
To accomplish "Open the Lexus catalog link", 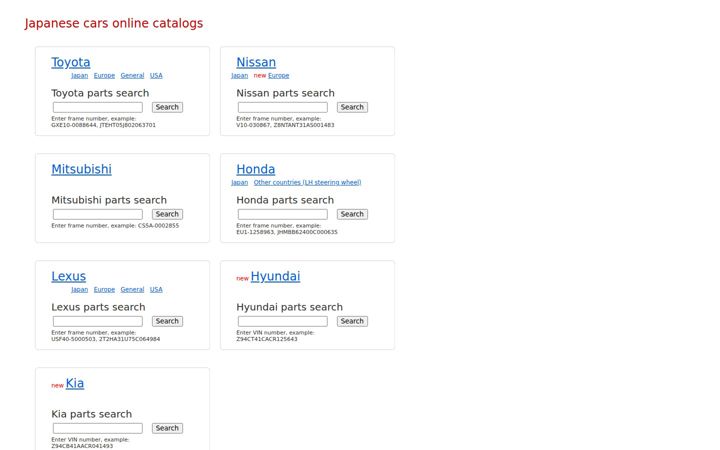I will (68, 276).
